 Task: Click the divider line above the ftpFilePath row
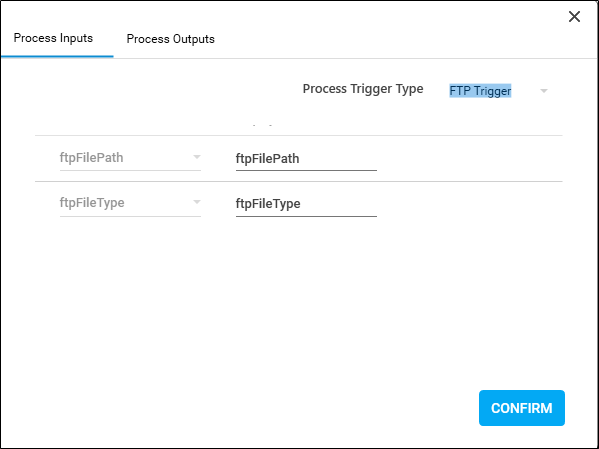[x=299, y=135]
